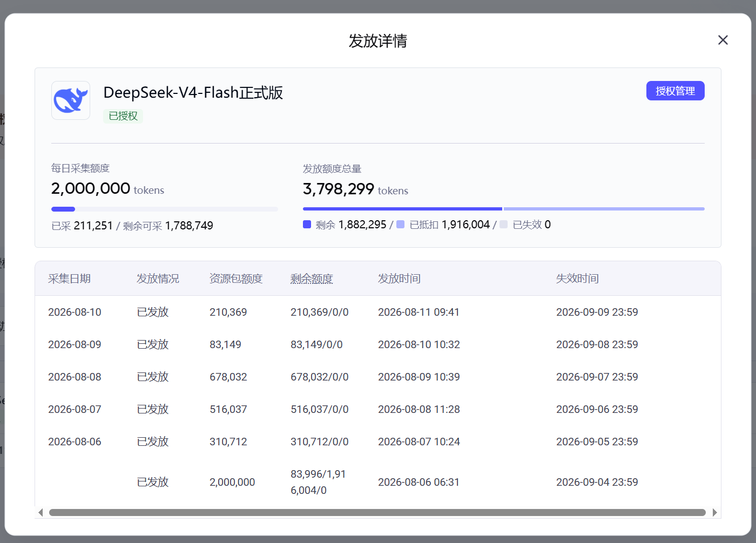Click 已发放 status in the 2026-08-08 row
The height and width of the screenshot is (543, 756).
click(x=153, y=377)
